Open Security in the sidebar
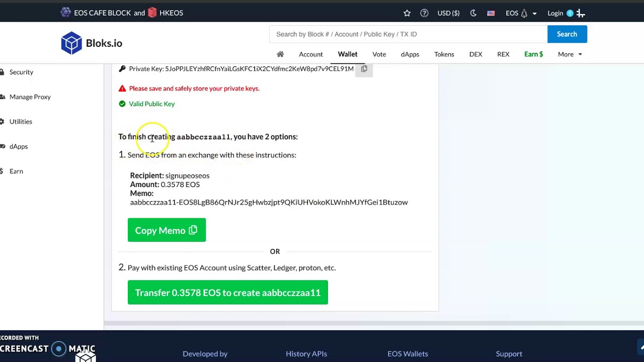 pos(21,72)
